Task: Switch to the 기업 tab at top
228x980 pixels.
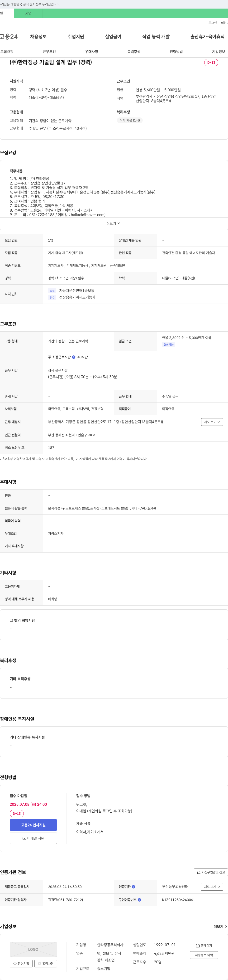Action: (28, 13)
